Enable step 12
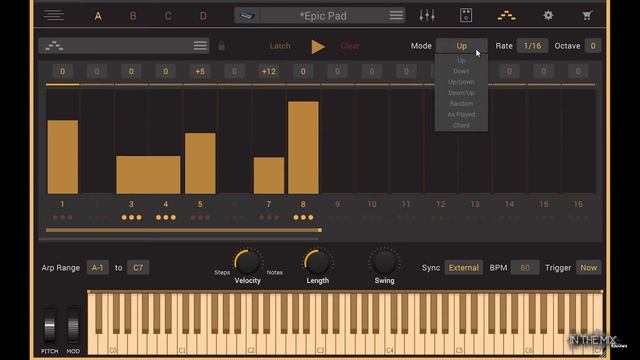This screenshot has width=640, height=360. [440, 204]
